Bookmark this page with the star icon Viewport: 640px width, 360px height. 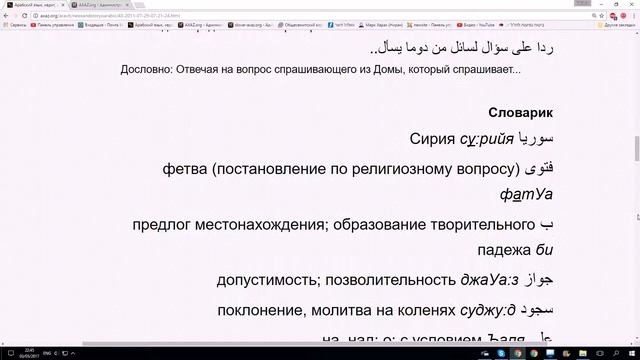click(x=602, y=16)
